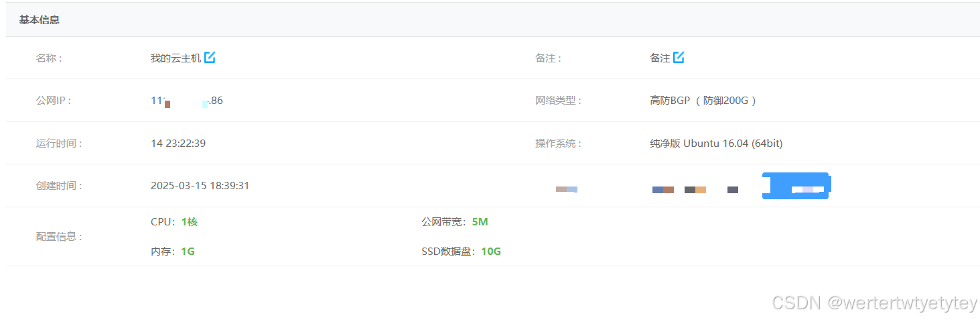
Task: Click the blue button in the 创建时间 row
Action: click(796, 186)
